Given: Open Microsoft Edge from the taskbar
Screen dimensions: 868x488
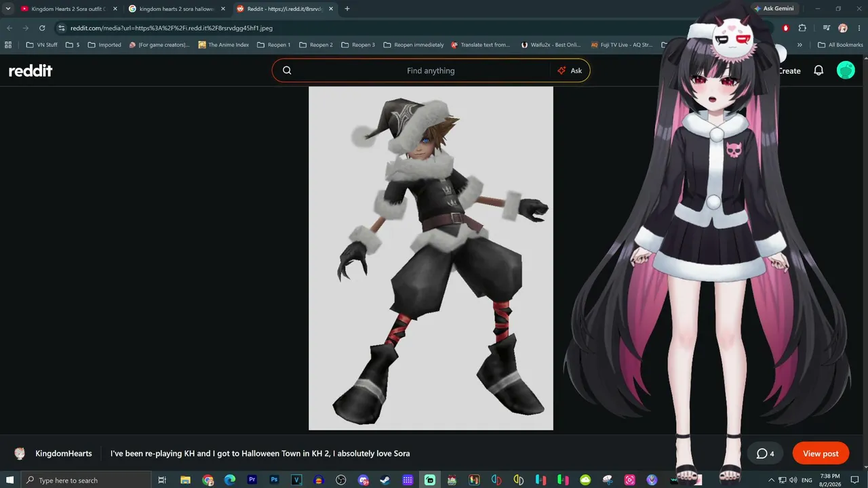Looking at the screenshot, I should point(230,480).
